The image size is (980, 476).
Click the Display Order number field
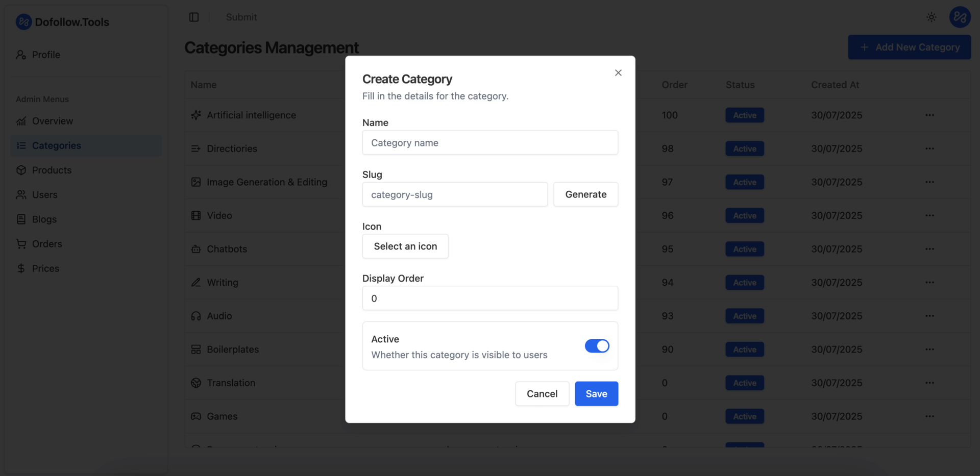pyautogui.click(x=490, y=298)
